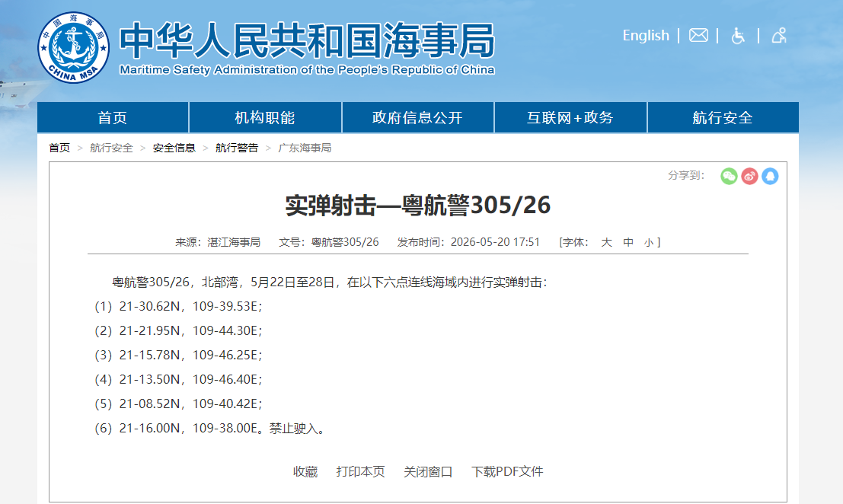Set font size to 大 (large)
Screen dimensions: 843x504
(606, 242)
